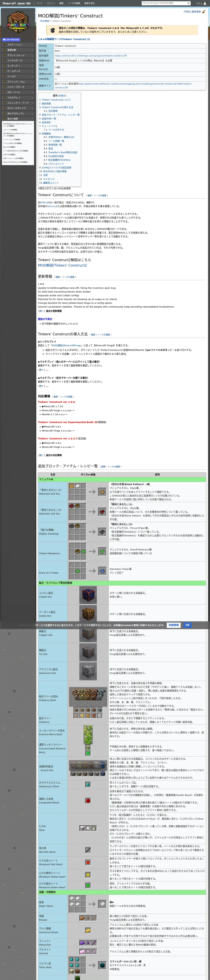Click the Miniature Red Heart icon

click(88, 862)
